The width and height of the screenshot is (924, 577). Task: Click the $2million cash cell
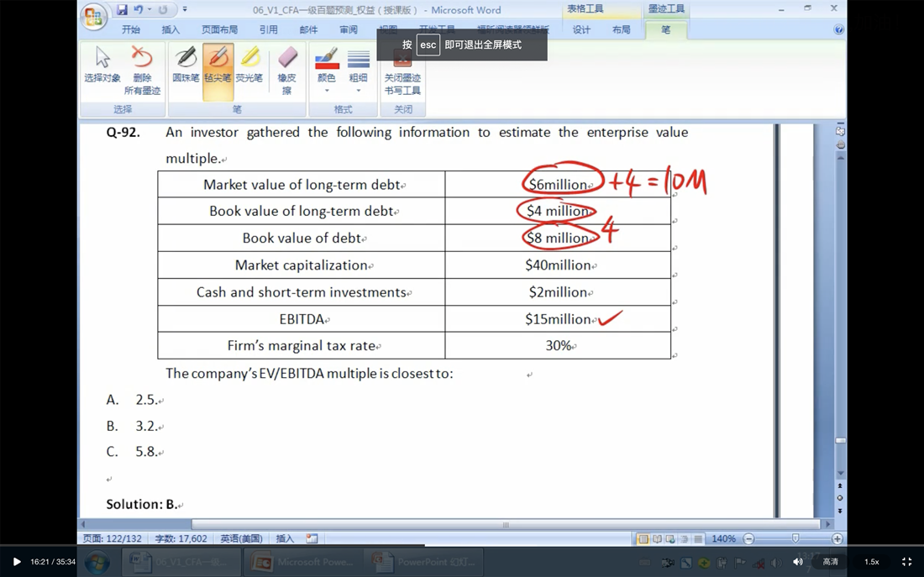click(x=558, y=292)
